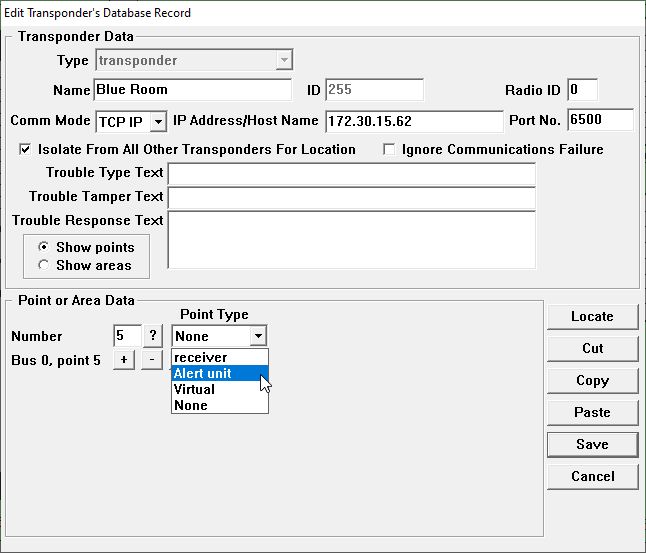Click the Copy button
This screenshot has width=646, height=553.
coord(592,380)
